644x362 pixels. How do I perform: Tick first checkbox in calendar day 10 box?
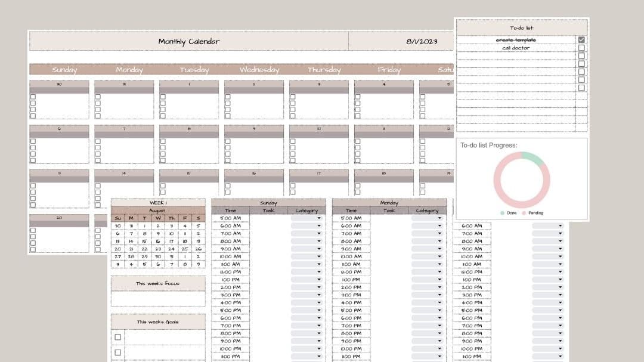292,141
